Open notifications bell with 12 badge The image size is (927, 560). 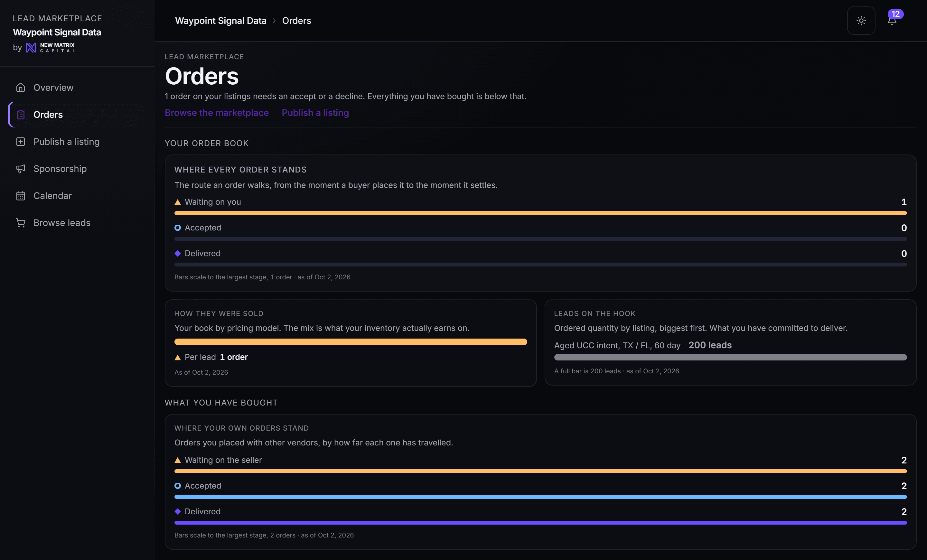pyautogui.click(x=892, y=20)
